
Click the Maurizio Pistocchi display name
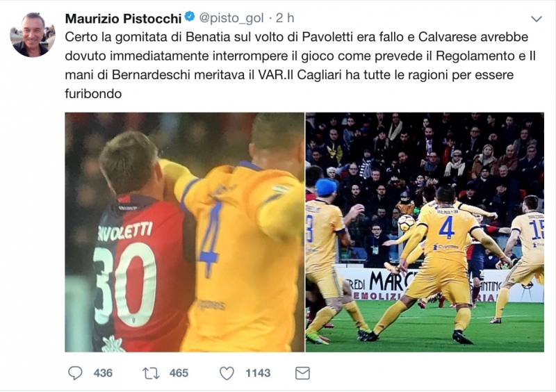click(123, 19)
